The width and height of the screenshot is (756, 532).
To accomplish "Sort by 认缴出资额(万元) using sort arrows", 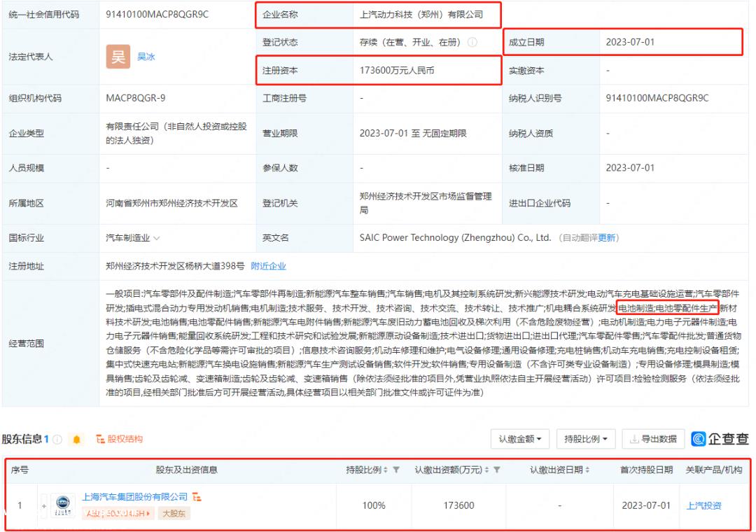I will [x=486, y=469].
